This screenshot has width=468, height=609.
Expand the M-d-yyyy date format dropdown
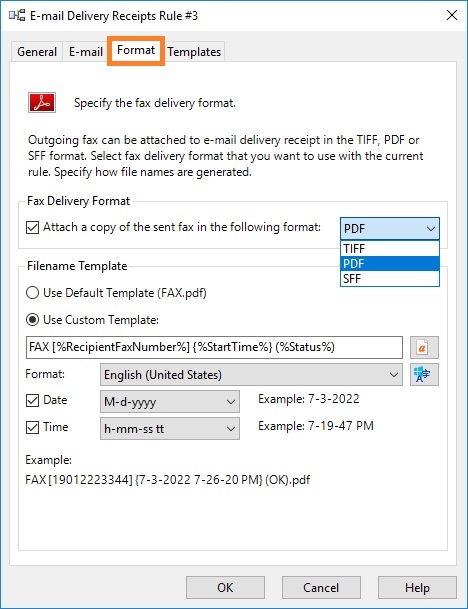click(x=170, y=401)
